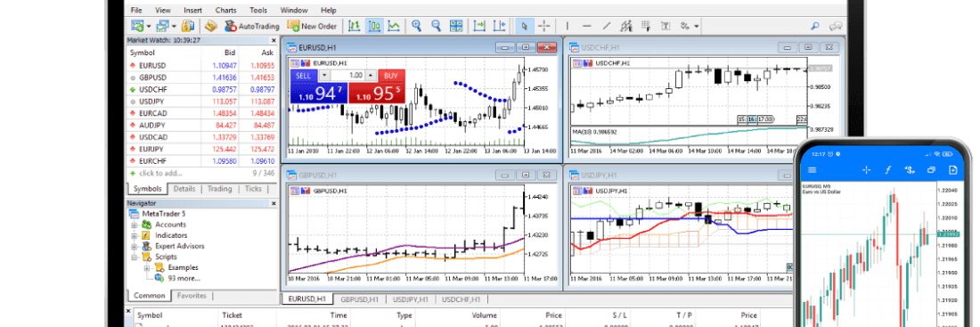Open the Charts menu
Viewport: 980px width, 327px height.
(x=225, y=10)
